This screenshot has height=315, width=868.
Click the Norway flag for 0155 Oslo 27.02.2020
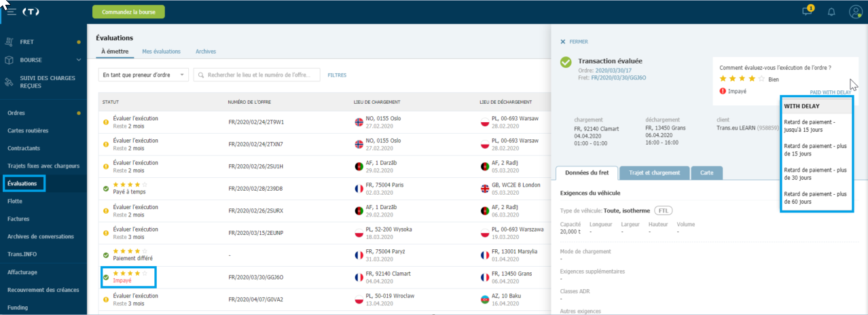(x=360, y=122)
